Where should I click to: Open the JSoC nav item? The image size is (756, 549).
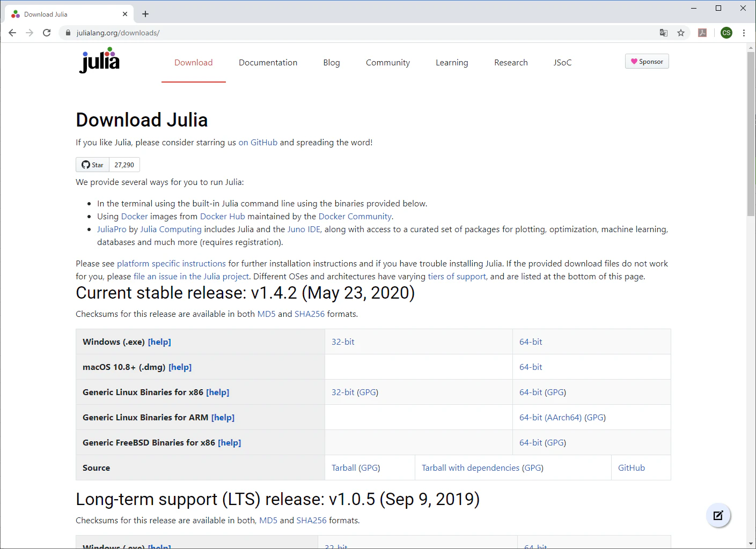pyautogui.click(x=563, y=63)
